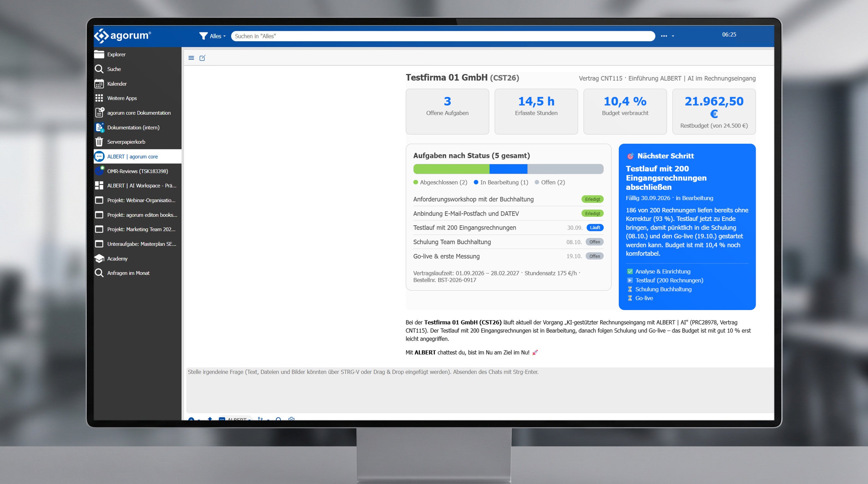Click the "Testfirma 01 GmbH (CST26)" heading
The height and width of the screenshot is (484, 868).
(x=462, y=78)
